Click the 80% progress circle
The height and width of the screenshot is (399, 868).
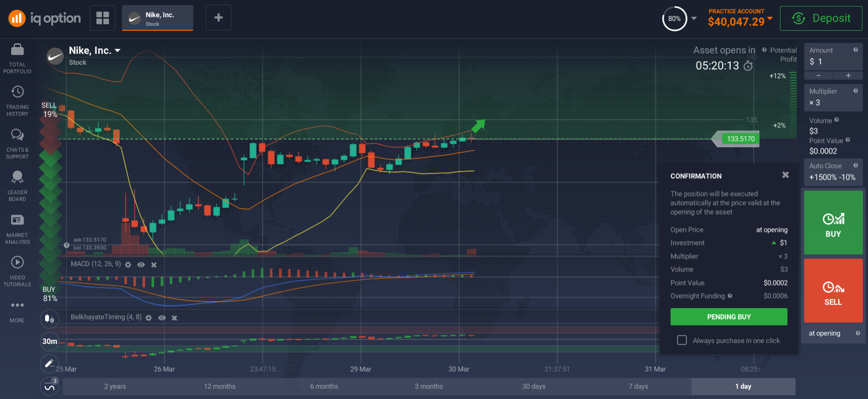[674, 19]
